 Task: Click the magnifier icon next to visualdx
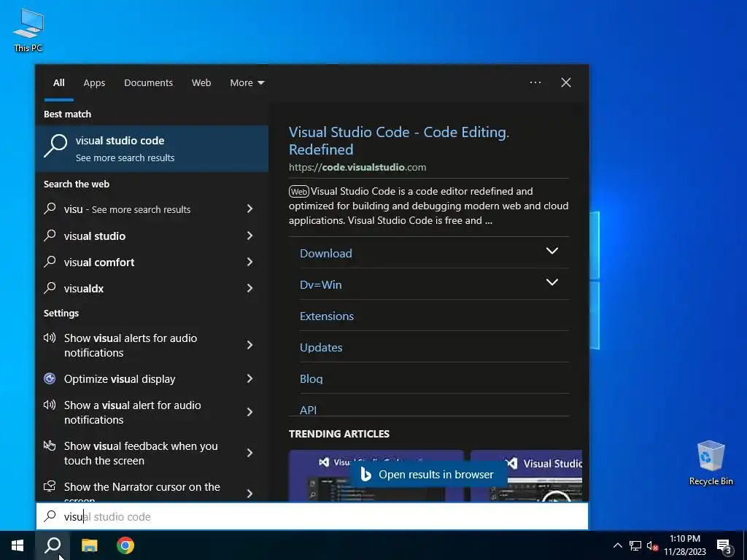pyautogui.click(x=50, y=287)
